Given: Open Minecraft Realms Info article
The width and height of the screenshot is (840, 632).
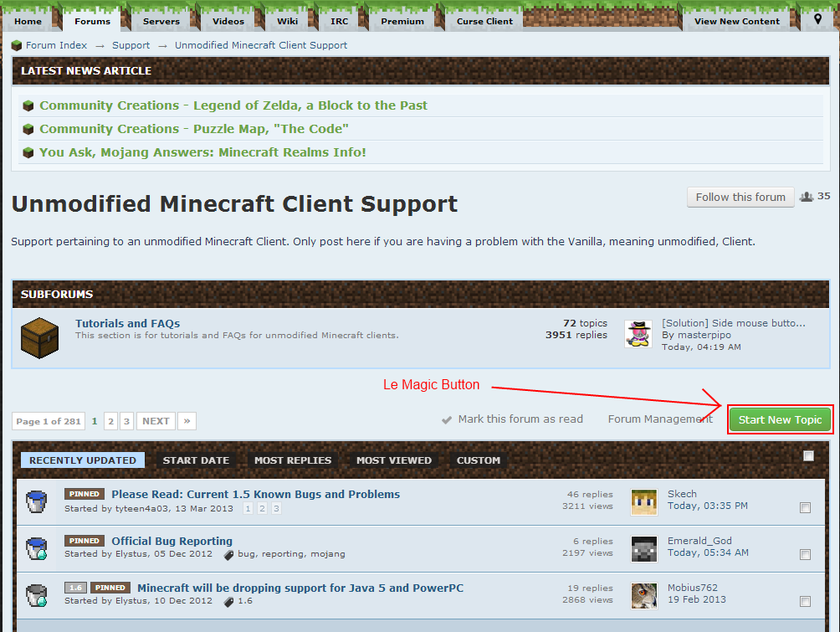Looking at the screenshot, I should 202,153.
